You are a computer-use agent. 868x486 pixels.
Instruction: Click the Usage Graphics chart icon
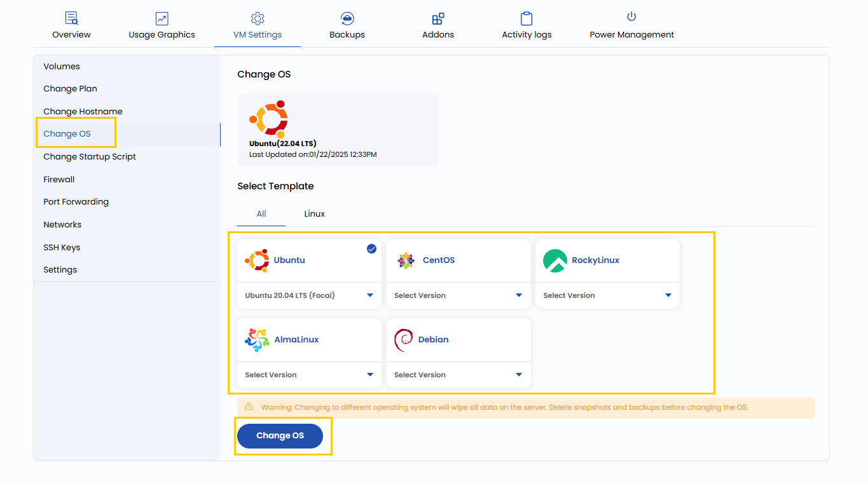click(x=162, y=18)
